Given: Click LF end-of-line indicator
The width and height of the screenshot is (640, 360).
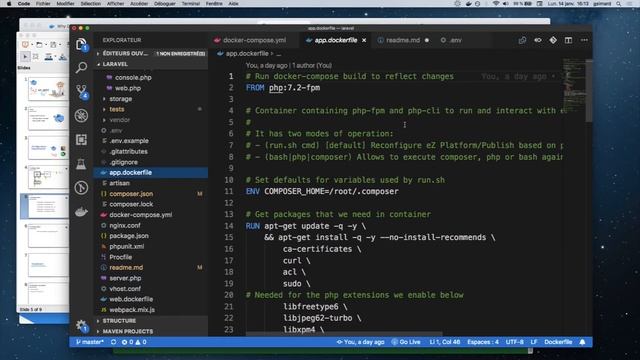Looking at the screenshot, I should [x=533, y=342].
